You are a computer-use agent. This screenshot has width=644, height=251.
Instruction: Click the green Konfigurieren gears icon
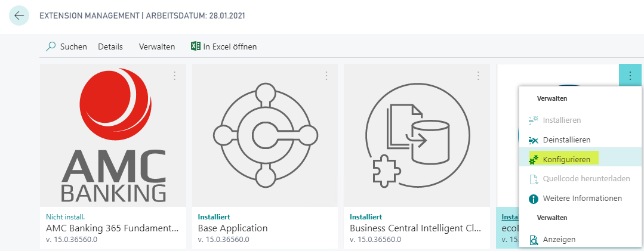(533, 160)
